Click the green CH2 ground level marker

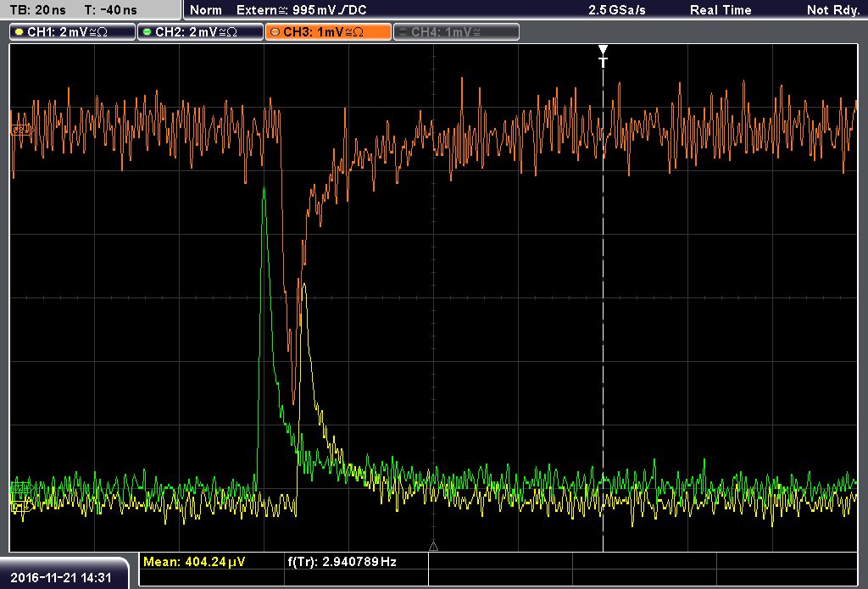coord(21,487)
